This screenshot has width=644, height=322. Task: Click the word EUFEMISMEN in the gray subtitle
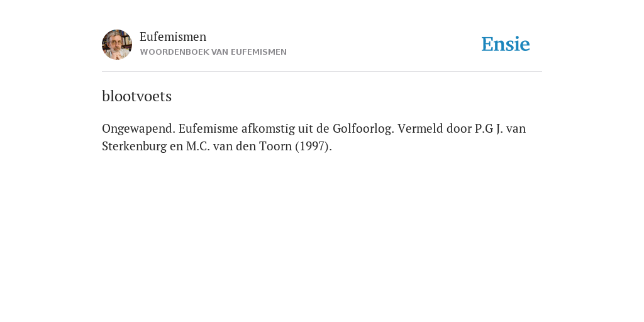tap(258, 52)
